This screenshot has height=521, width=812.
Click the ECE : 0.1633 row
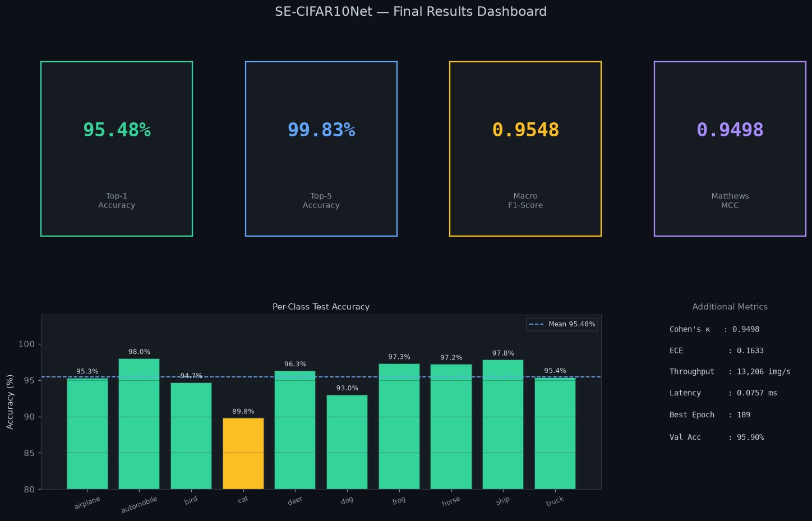[x=717, y=351]
